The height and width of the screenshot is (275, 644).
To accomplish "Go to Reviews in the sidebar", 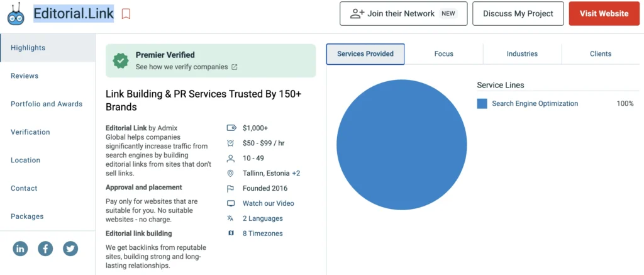I will (x=25, y=76).
